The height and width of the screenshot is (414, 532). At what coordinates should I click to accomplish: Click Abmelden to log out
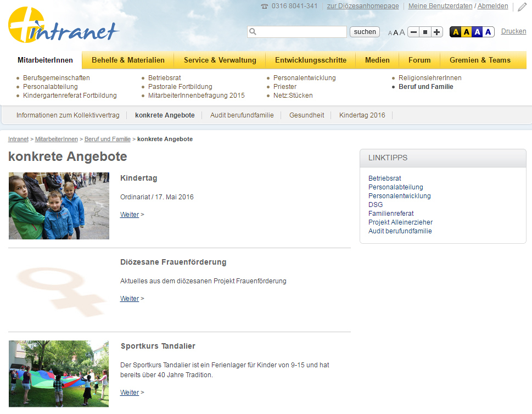pos(492,6)
